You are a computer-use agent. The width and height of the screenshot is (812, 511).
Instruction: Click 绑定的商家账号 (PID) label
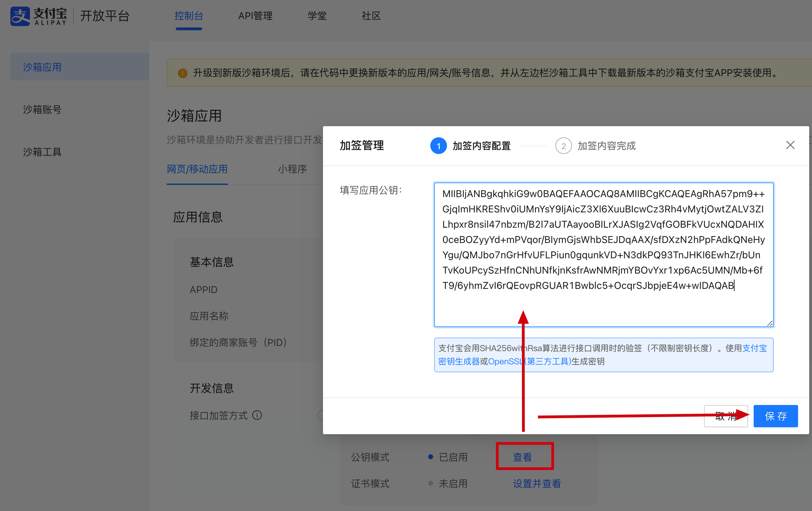(x=238, y=342)
